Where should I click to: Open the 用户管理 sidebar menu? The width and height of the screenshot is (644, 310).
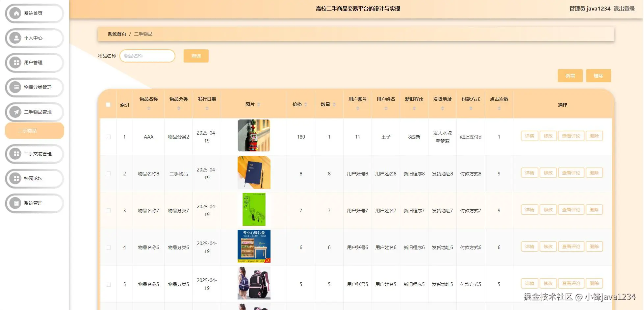[x=34, y=63]
